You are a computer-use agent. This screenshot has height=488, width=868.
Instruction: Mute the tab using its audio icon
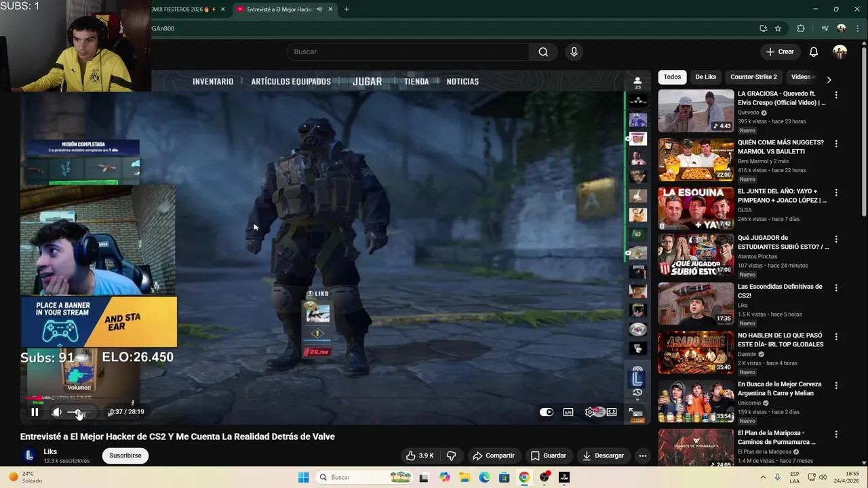(319, 9)
